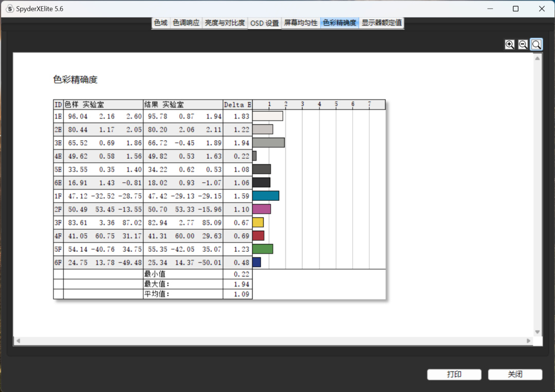This screenshot has width=555, height=392.
Task: Go to the OSD 设置 tab
Action: [x=265, y=23]
